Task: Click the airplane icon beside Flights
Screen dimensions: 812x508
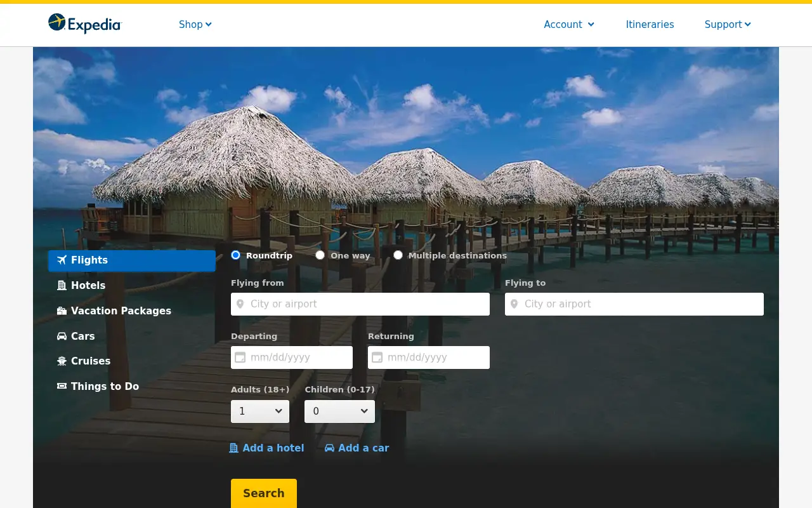Action: pos(62,260)
